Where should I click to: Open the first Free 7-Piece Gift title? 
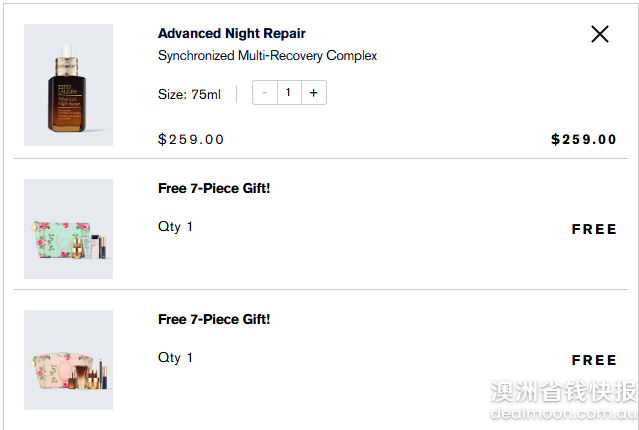pyautogui.click(x=214, y=188)
